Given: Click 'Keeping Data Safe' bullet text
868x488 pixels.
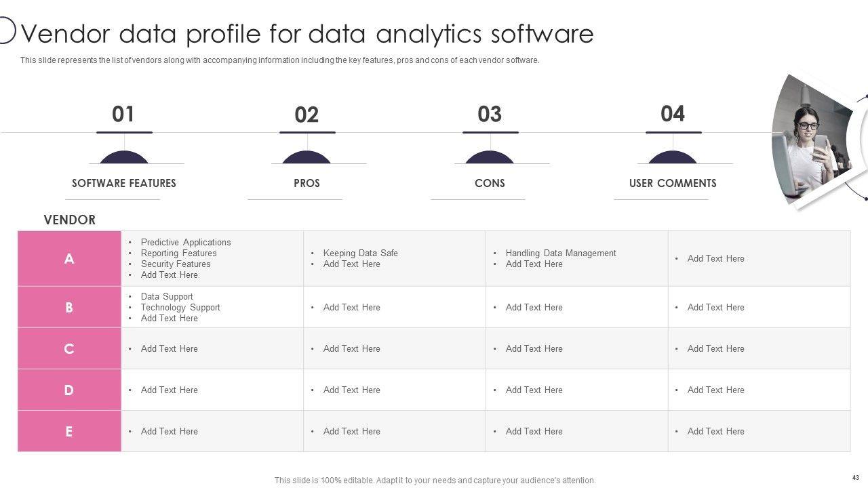Looking at the screenshot, I should (x=360, y=253).
